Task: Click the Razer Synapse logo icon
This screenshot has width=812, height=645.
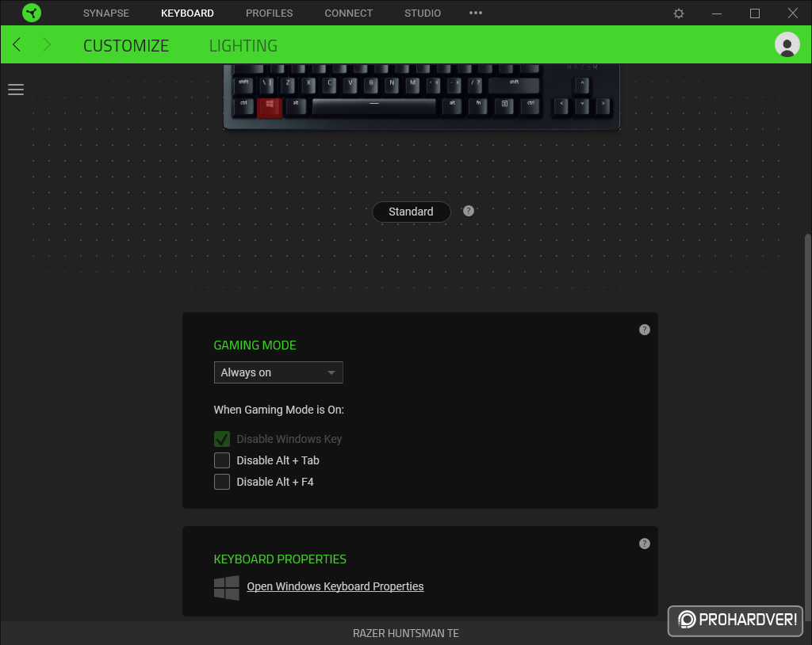Action: coord(32,13)
